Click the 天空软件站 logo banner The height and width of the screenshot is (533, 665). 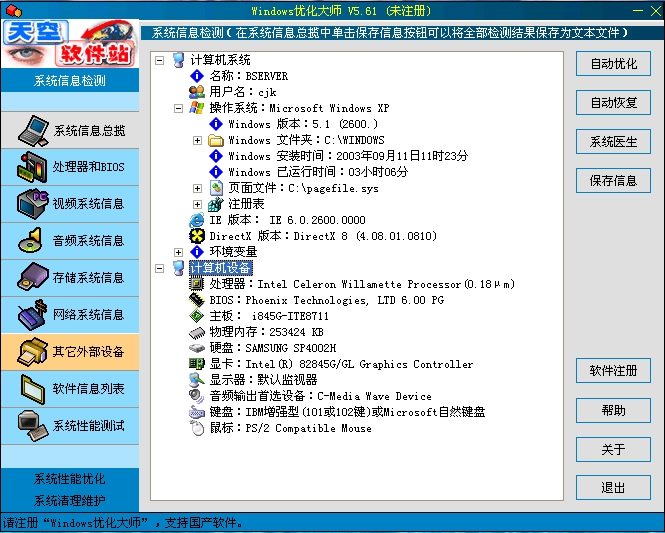(70, 43)
